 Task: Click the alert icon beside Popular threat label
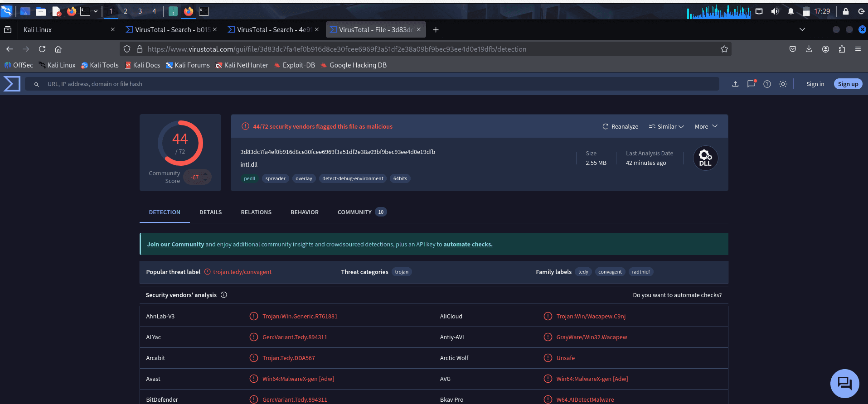(x=208, y=272)
